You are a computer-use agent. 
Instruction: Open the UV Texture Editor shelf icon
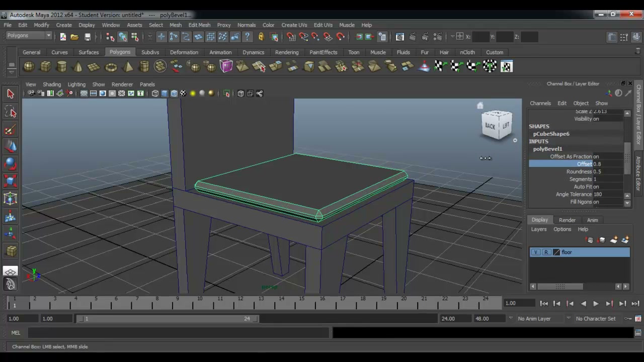click(x=507, y=66)
